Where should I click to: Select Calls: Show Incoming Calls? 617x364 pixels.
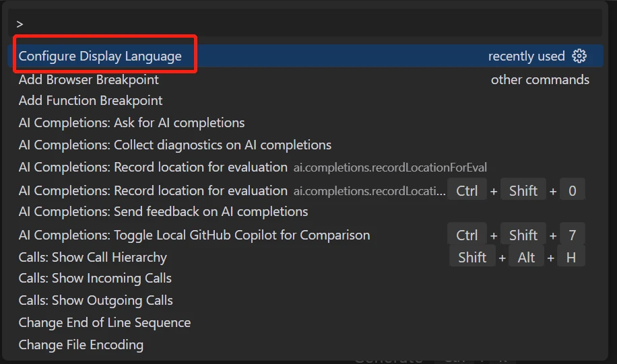(96, 278)
